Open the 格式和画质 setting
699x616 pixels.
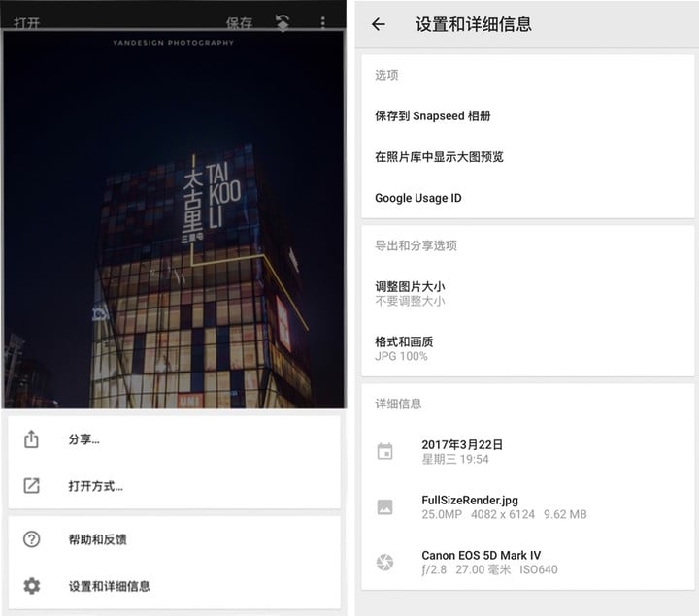pos(528,349)
